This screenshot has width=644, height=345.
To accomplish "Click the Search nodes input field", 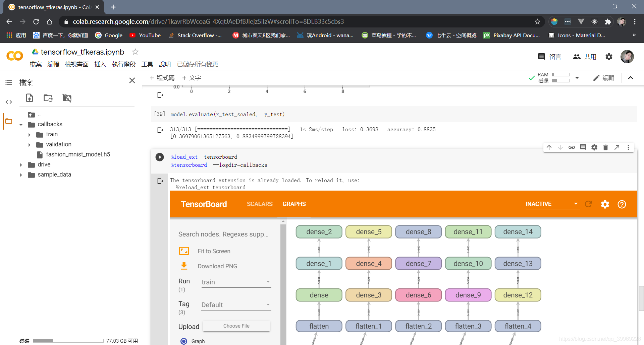I will [224, 234].
